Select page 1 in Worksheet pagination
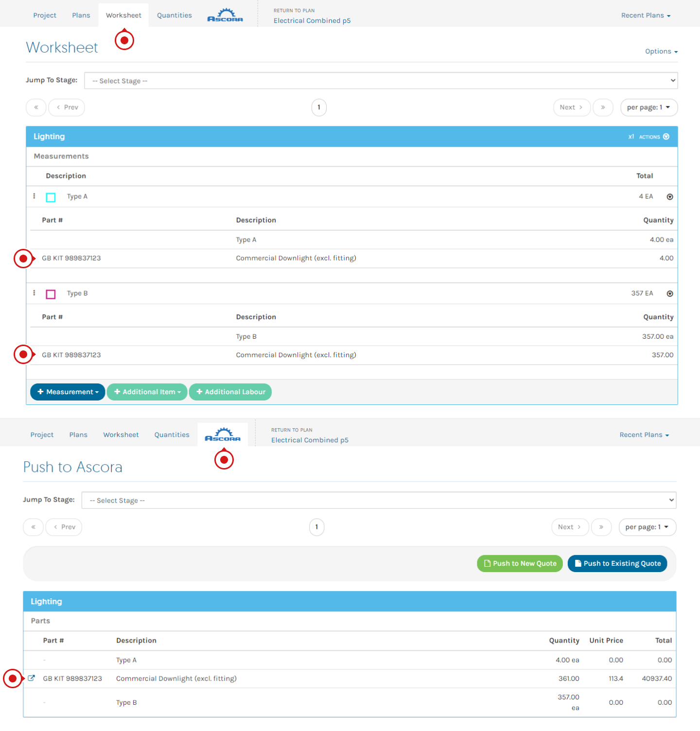The width and height of the screenshot is (700, 731). click(319, 107)
